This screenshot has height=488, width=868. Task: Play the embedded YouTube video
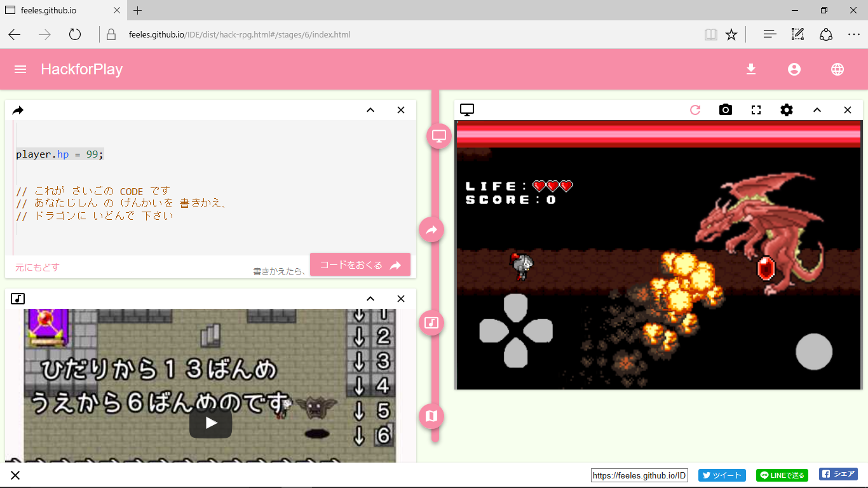(210, 423)
